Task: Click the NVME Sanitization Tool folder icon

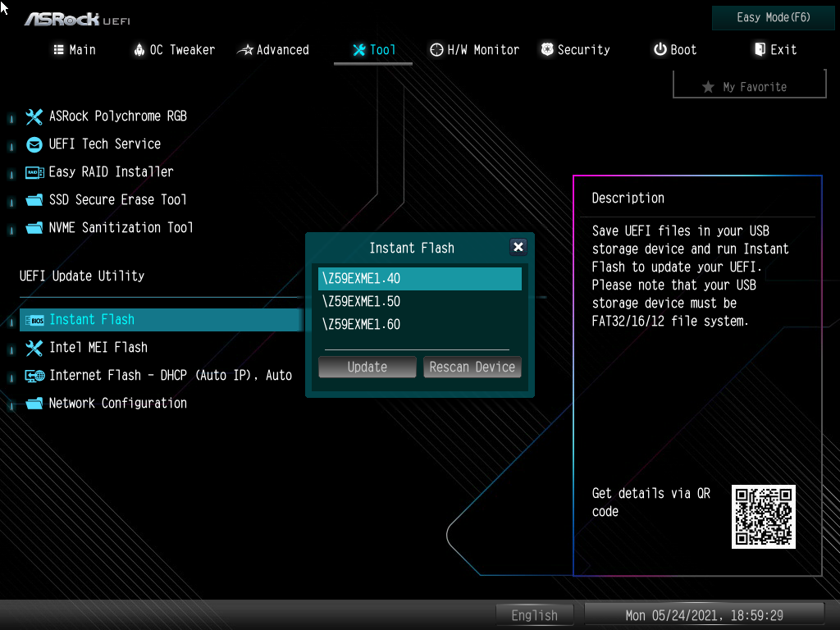Action: point(34,228)
